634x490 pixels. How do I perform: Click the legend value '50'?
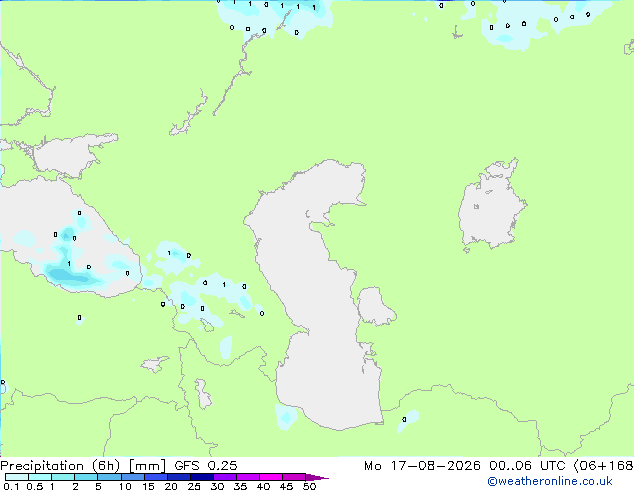click(309, 486)
